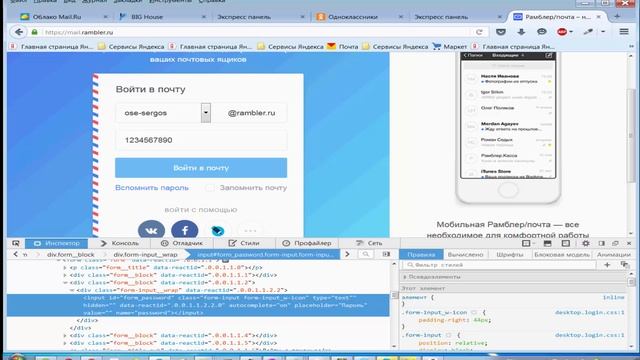Viewport: 640px width, 360px height.
Task: Close the BIG House tab
Action: point(204,17)
